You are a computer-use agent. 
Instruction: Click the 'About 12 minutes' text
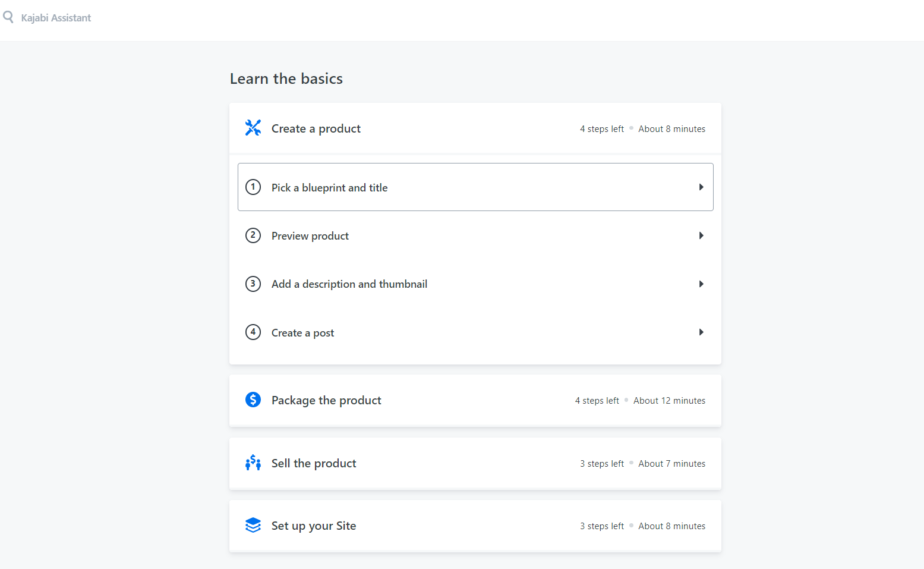coord(670,401)
